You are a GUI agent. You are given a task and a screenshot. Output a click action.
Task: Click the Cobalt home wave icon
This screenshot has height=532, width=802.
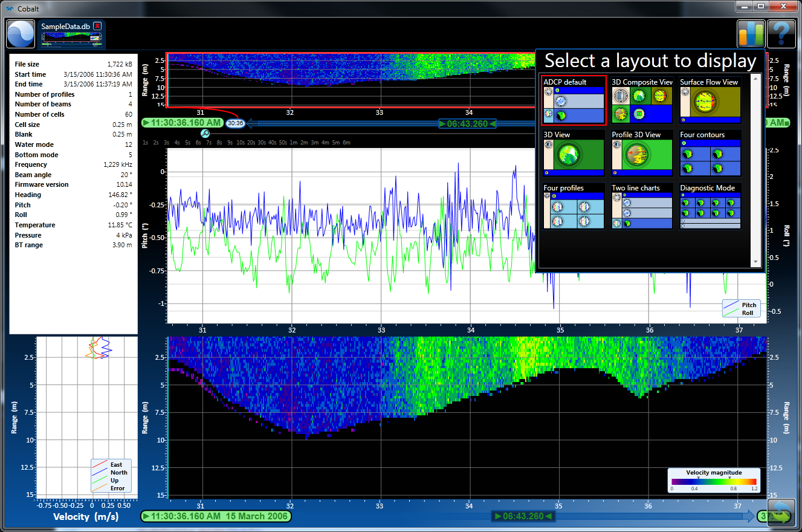pyautogui.click(x=21, y=34)
